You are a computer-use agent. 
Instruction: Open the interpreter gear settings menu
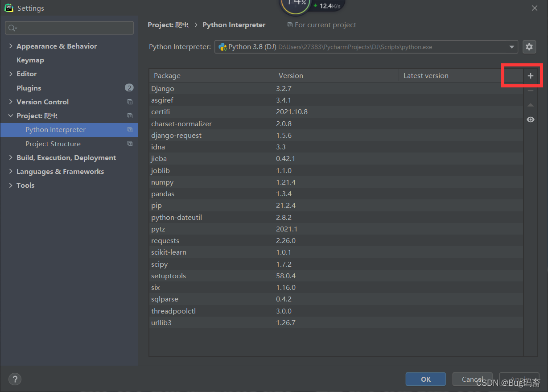tap(529, 47)
